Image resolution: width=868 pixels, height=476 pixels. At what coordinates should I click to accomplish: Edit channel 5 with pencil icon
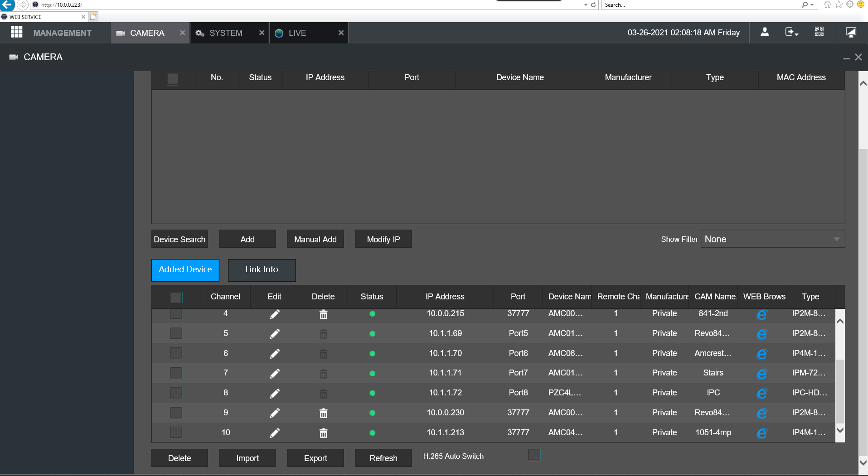(x=275, y=334)
